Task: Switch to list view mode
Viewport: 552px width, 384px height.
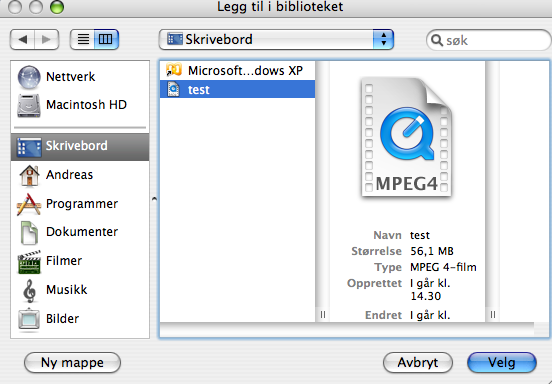Action: [83, 39]
